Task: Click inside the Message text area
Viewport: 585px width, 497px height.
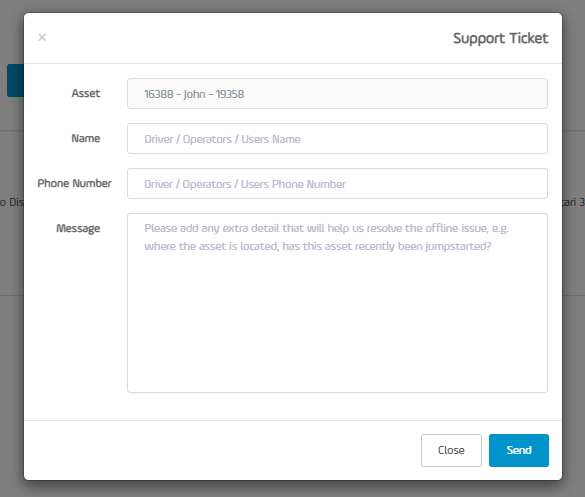Action: click(337, 303)
